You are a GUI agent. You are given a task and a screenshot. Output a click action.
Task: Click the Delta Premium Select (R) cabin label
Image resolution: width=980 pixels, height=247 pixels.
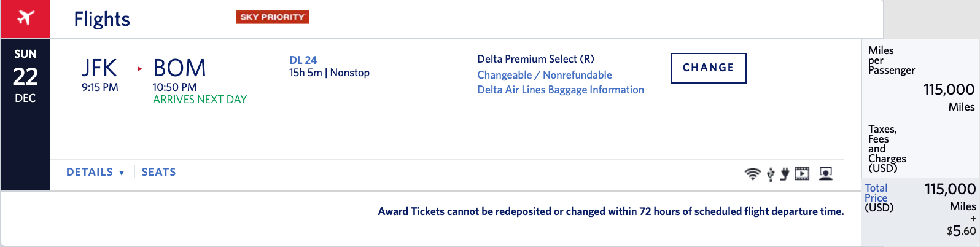(x=535, y=59)
